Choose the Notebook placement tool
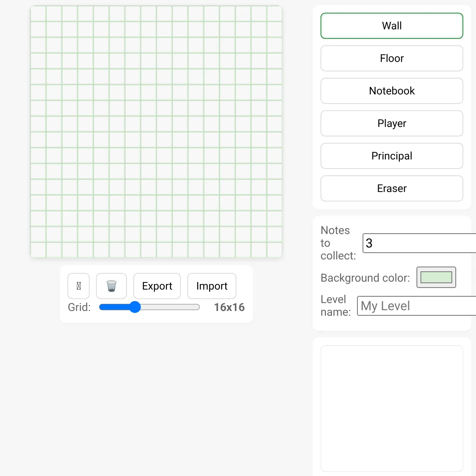Viewport: 476px width, 476px height. [x=392, y=91]
